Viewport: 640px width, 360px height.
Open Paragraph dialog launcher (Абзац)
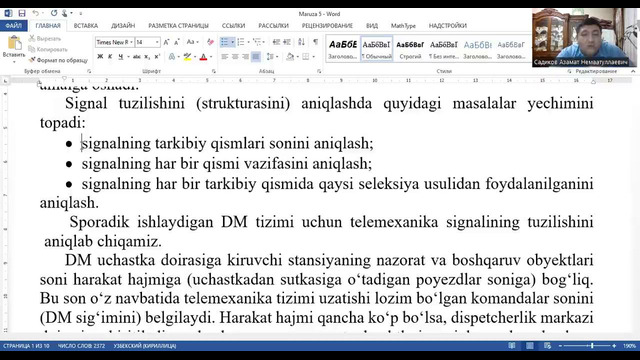pyautogui.click(x=319, y=71)
